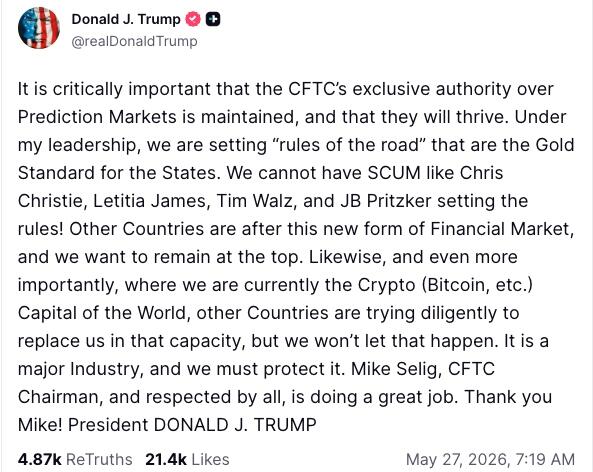Click the text (Bitcoin, etc.)

(x=477, y=285)
